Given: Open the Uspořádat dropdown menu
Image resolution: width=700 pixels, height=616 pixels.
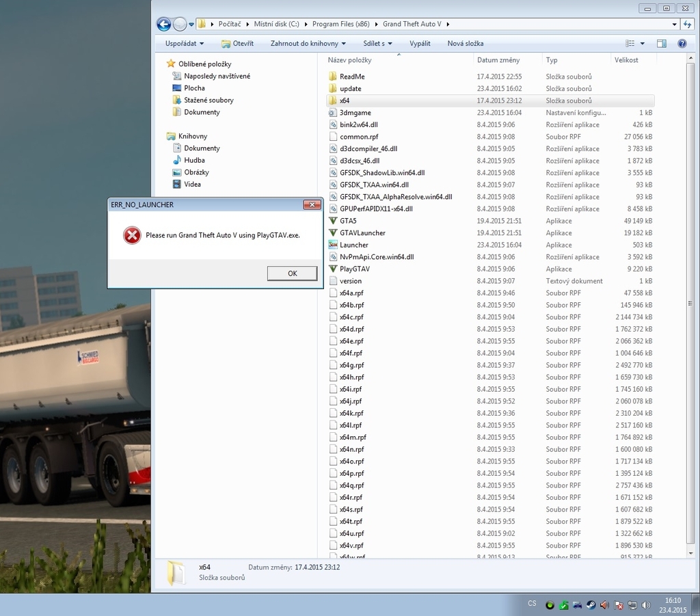Looking at the screenshot, I should coord(185,44).
